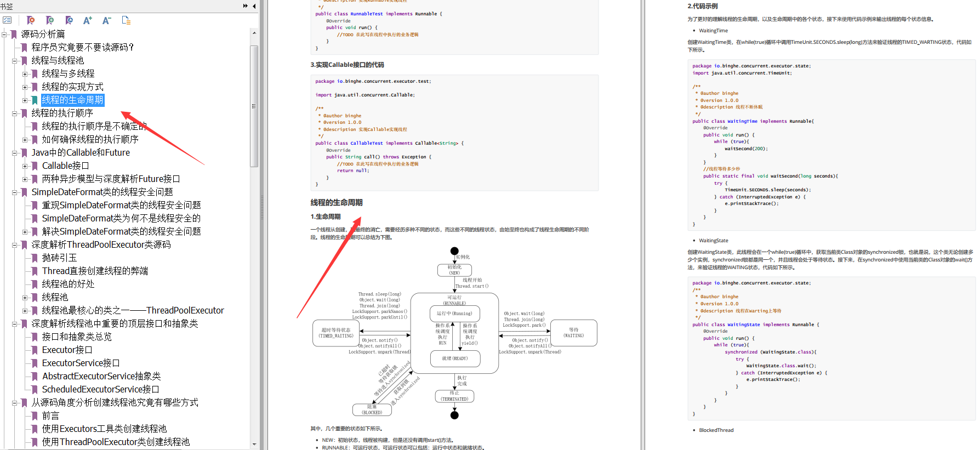The image size is (980, 450).
Task: Click document heading 线程的生命周期
Action: coord(337,202)
